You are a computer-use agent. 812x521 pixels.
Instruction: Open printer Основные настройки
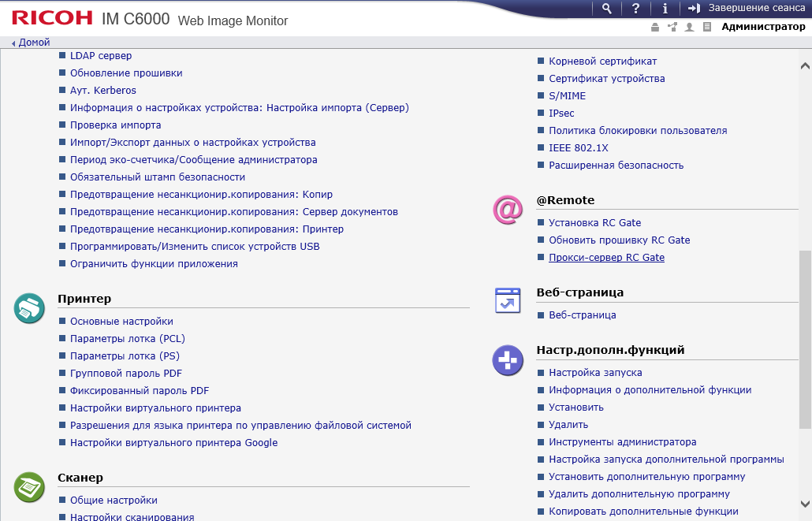coord(121,321)
